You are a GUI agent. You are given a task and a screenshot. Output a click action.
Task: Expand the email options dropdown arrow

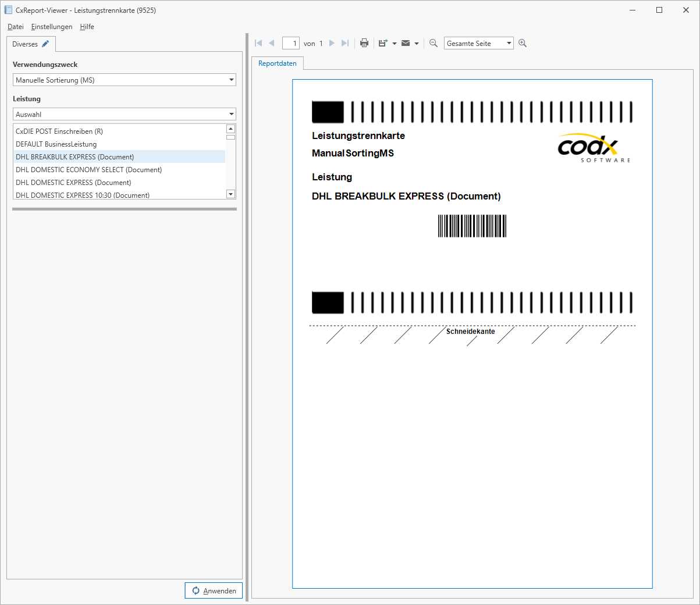(417, 44)
